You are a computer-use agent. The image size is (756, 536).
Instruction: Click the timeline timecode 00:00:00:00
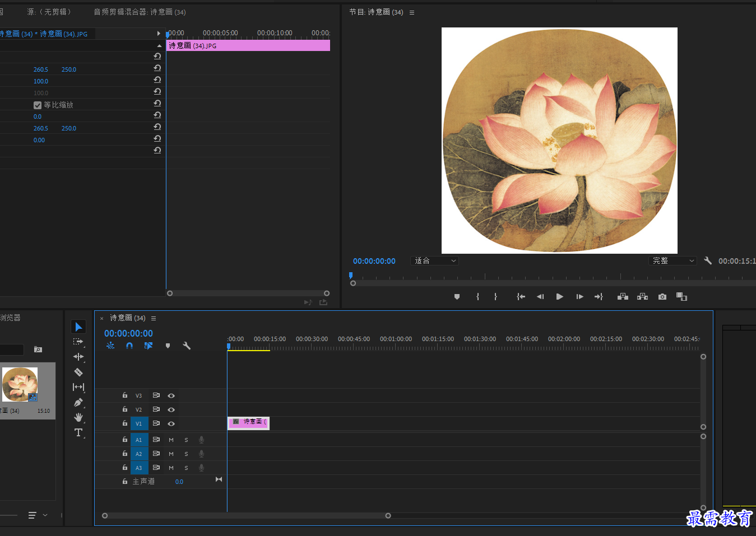pos(128,333)
